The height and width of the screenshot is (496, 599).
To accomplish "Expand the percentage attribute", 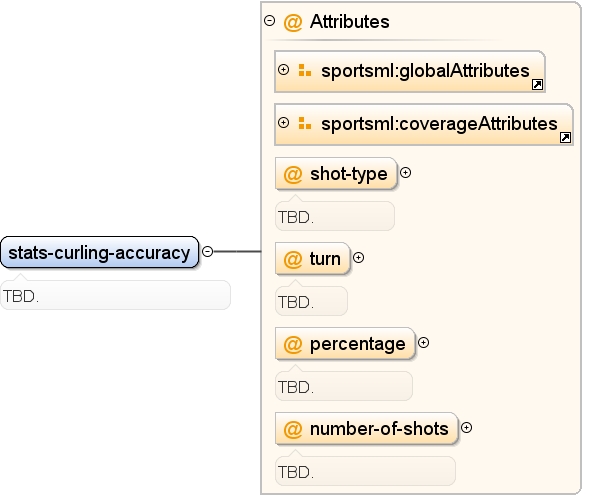I will tap(423, 343).
